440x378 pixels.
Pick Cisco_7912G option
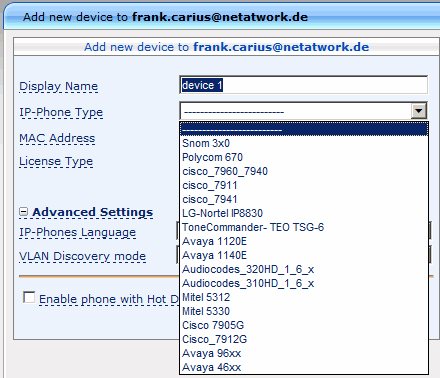(304, 339)
